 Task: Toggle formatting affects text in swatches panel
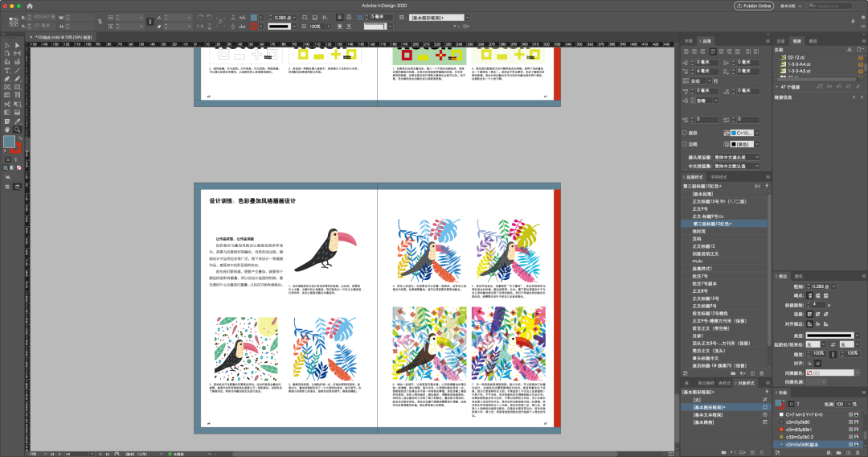798,404
